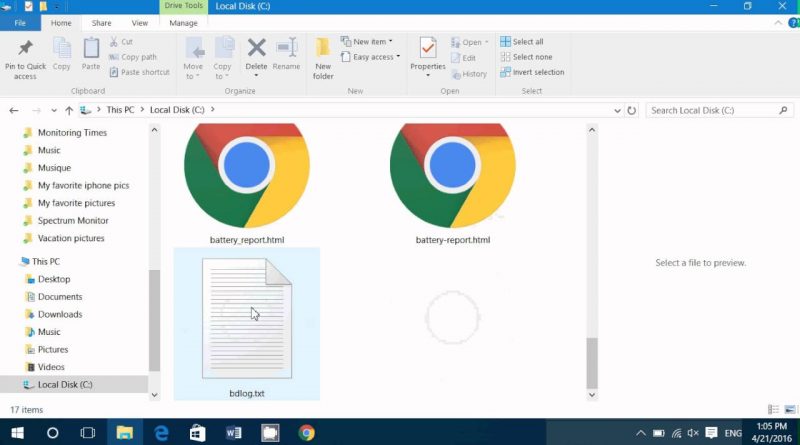Click the Properties checkmark icon
The image size is (800, 445).
coord(428,48)
